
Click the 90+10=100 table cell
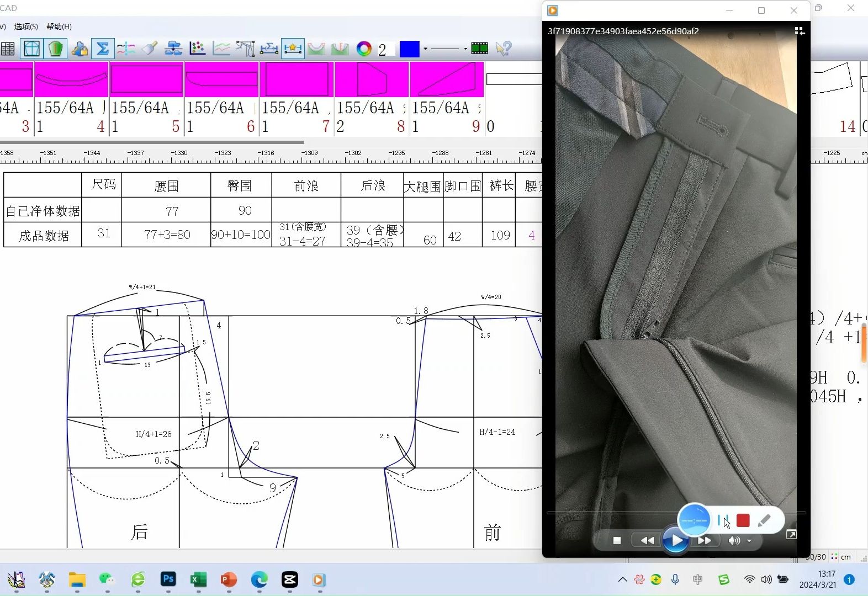tap(241, 235)
